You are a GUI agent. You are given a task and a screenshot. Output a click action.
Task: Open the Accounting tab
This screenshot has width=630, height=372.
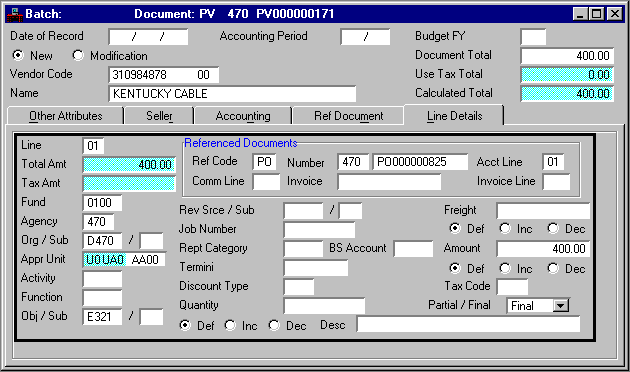[243, 116]
